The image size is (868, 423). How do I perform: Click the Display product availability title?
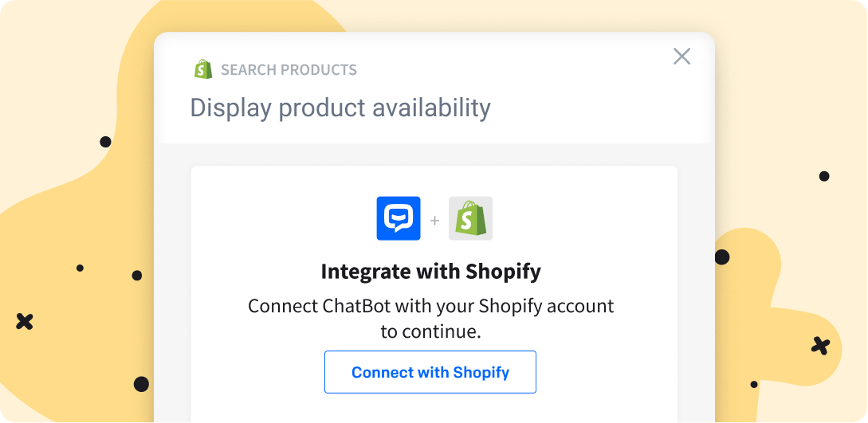pyautogui.click(x=340, y=108)
